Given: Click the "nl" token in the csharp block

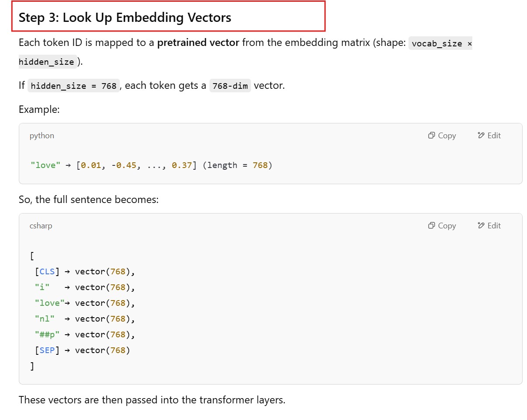Looking at the screenshot, I should [x=45, y=319].
